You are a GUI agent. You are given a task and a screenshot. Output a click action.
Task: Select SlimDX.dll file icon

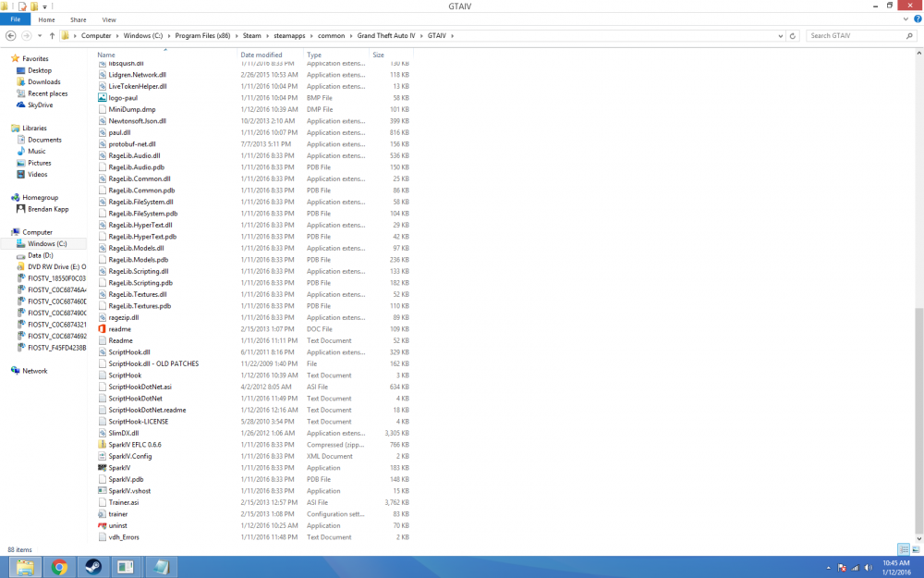(x=102, y=433)
